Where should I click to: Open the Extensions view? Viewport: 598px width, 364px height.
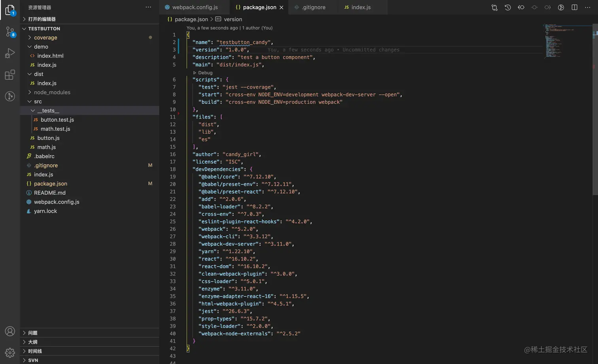pos(10,75)
